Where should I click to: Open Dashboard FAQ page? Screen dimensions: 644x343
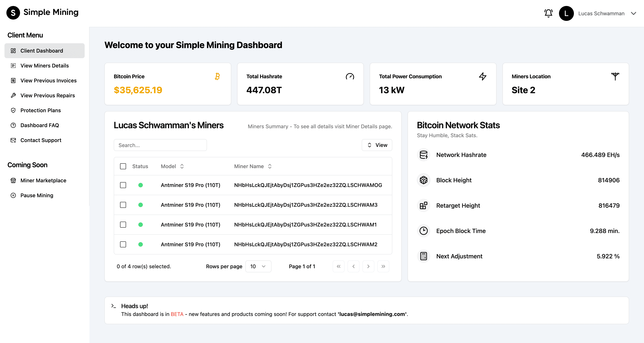(x=45, y=125)
